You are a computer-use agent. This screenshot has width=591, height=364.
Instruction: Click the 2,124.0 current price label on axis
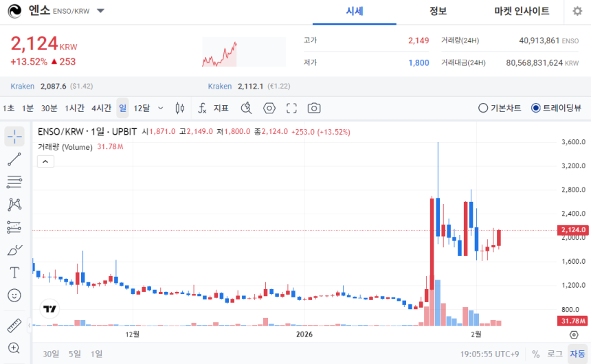click(x=573, y=230)
